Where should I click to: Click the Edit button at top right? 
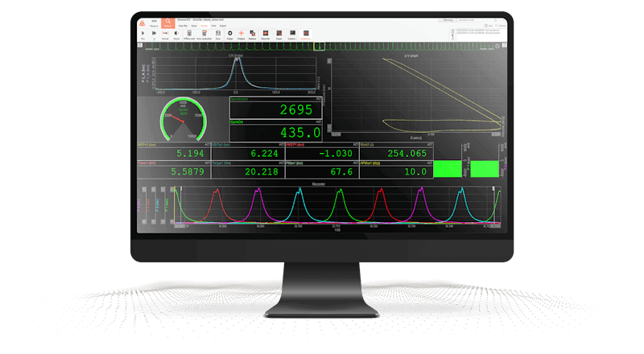pyautogui.click(x=489, y=26)
